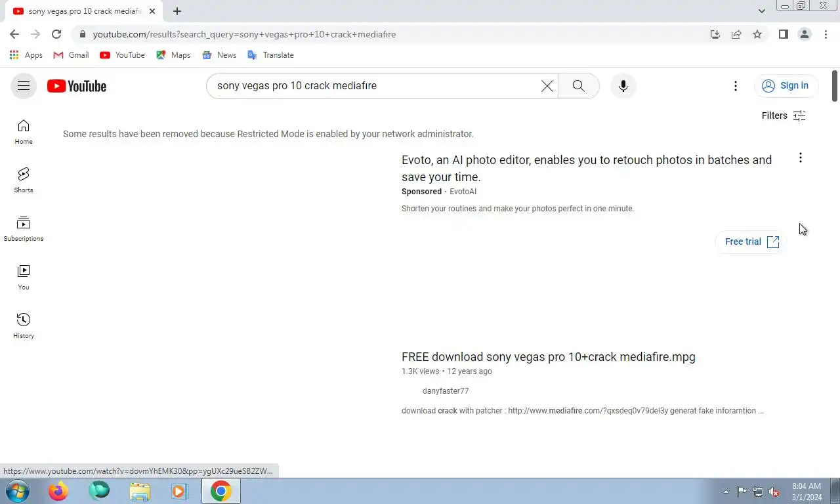Go forward in browser history
Screen dimensions: 840x504
35,34
